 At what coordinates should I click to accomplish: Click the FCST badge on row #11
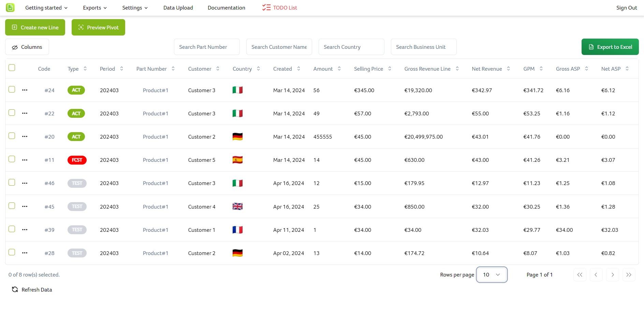coord(77,160)
